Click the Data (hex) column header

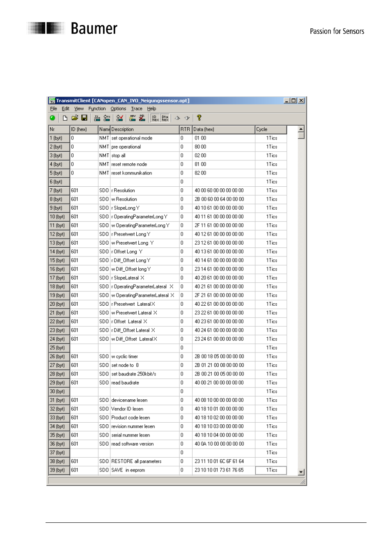pos(224,129)
